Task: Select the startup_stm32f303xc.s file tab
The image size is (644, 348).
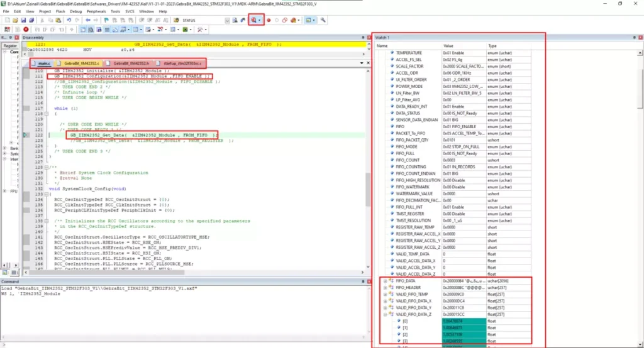Action: pos(182,63)
